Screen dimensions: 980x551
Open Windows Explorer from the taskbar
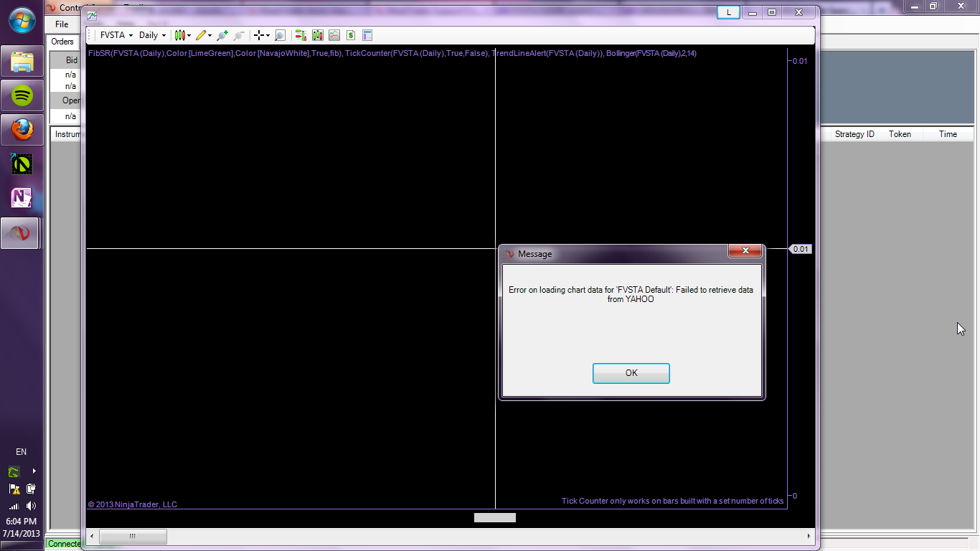click(22, 62)
